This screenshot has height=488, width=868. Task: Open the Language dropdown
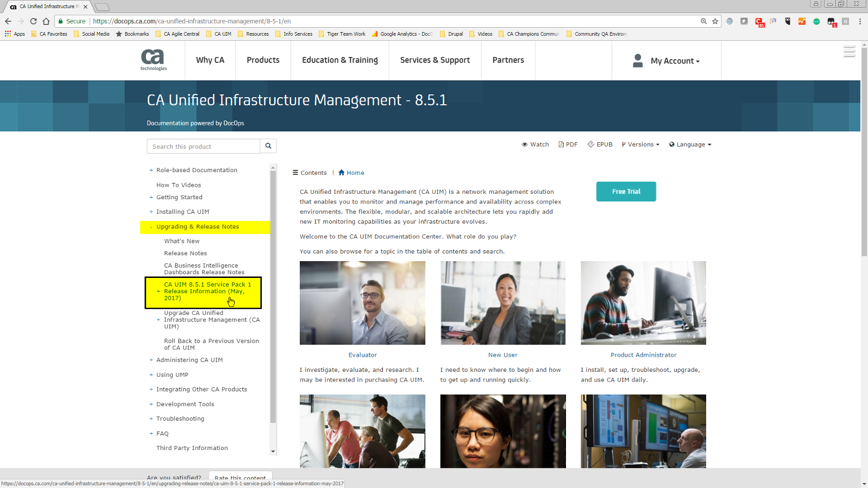[x=690, y=144]
